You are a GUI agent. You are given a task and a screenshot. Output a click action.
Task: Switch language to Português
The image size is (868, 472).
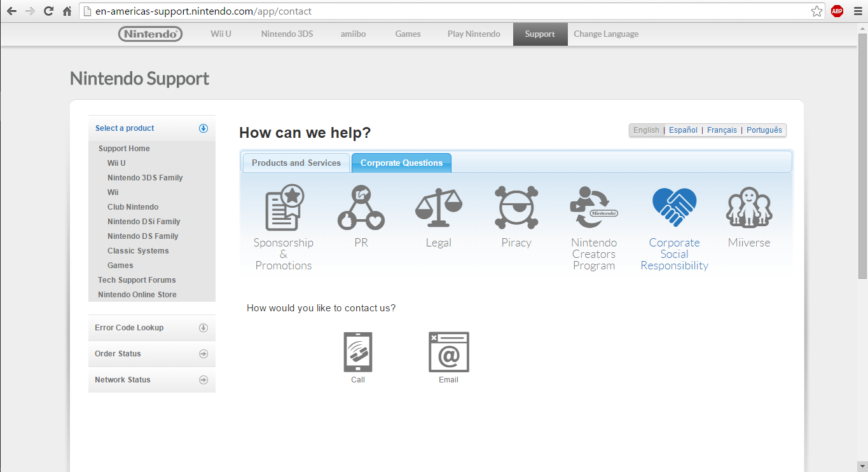coord(764,130)
